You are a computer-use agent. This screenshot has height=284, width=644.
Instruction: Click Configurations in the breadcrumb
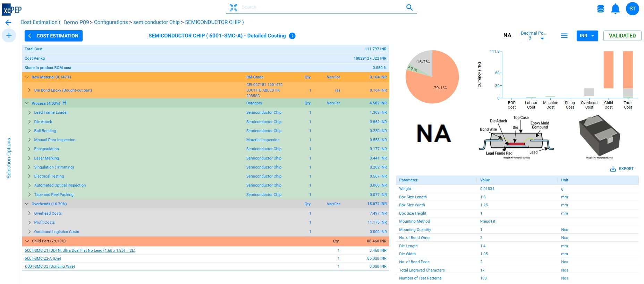click(x=111, y=22)
